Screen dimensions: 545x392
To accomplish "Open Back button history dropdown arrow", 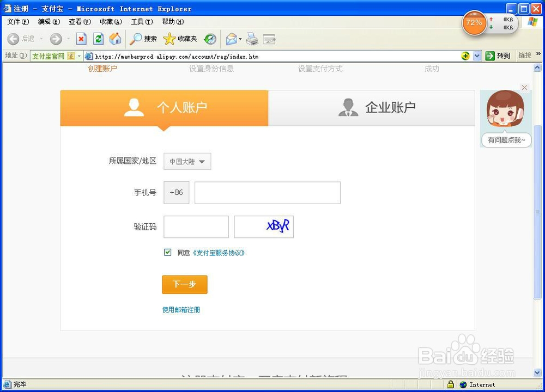I will [41, 39].
